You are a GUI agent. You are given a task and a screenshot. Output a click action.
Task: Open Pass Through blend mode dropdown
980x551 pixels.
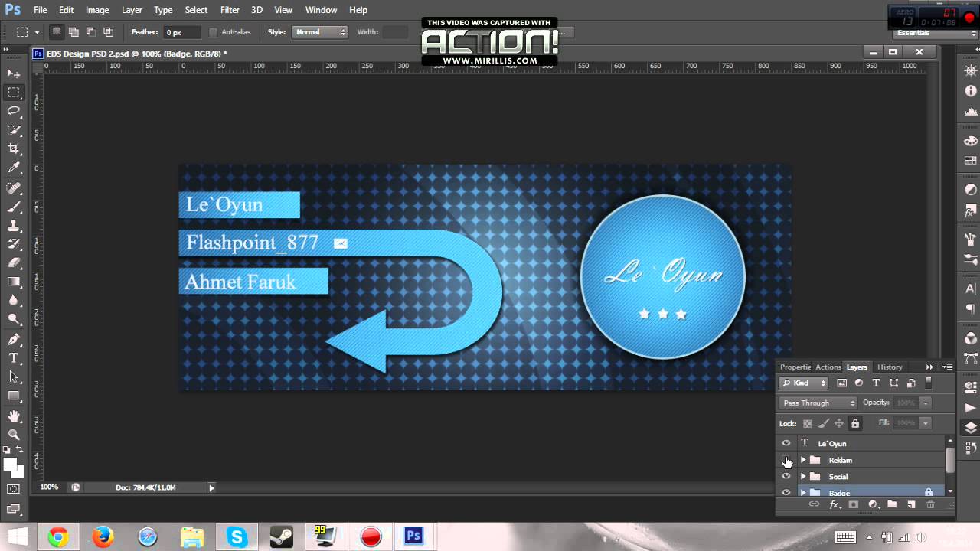818,403
